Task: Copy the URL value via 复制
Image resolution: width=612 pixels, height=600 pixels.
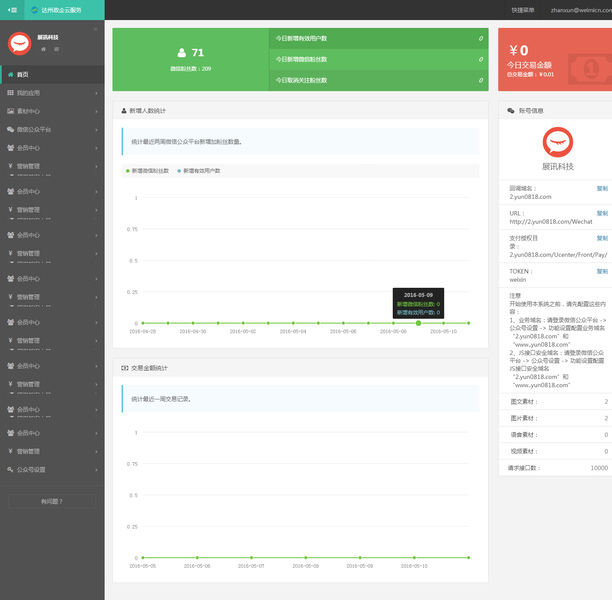Action: [602, 214]
